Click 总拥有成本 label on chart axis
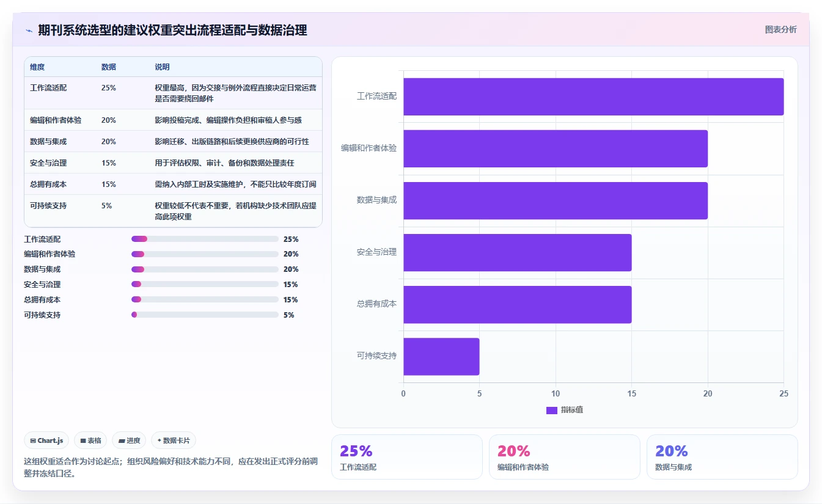The image size is (822, 504). pos(376,304)
